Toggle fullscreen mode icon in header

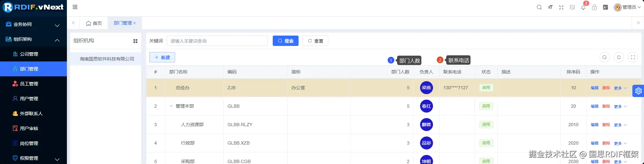click(x=561, y=7)
